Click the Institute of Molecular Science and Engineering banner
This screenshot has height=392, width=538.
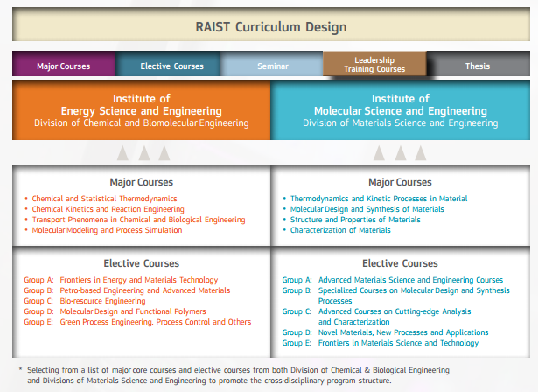tap(401, 110)
